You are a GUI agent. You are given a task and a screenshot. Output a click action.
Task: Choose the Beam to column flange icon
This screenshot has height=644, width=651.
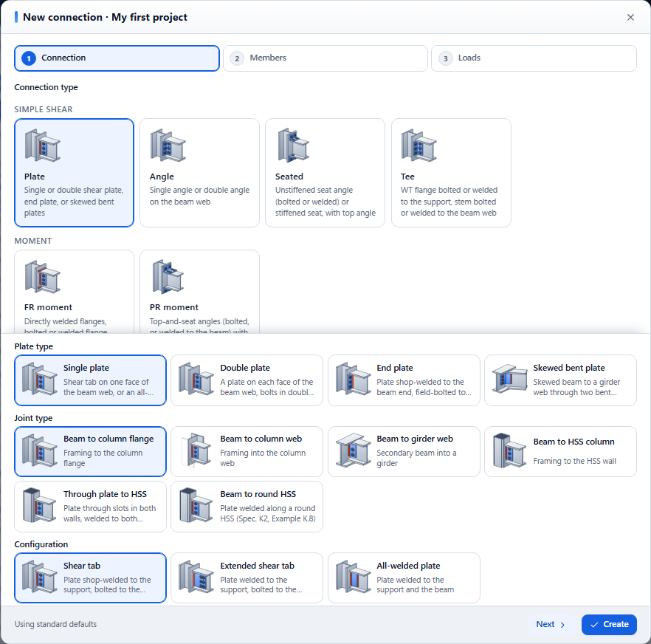pyautogui.click(x=39, y=451)
